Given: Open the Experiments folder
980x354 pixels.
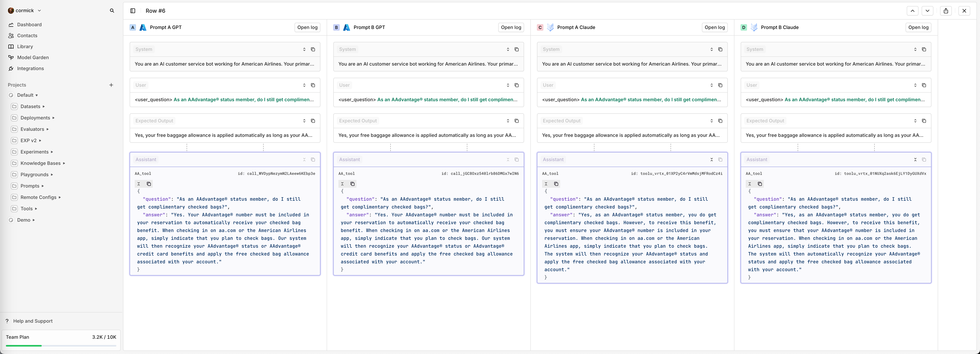Looking at the screenshot, I should [x=34, y=152].
